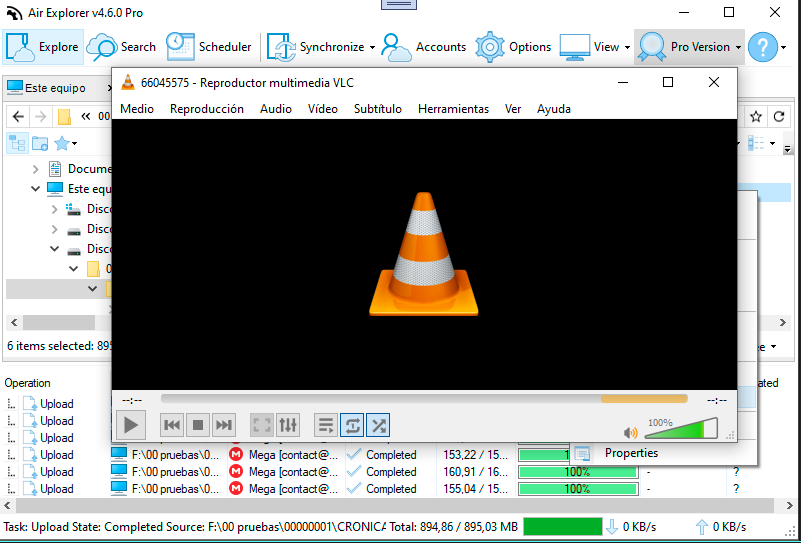Click the blue help question mark icon

763,47
